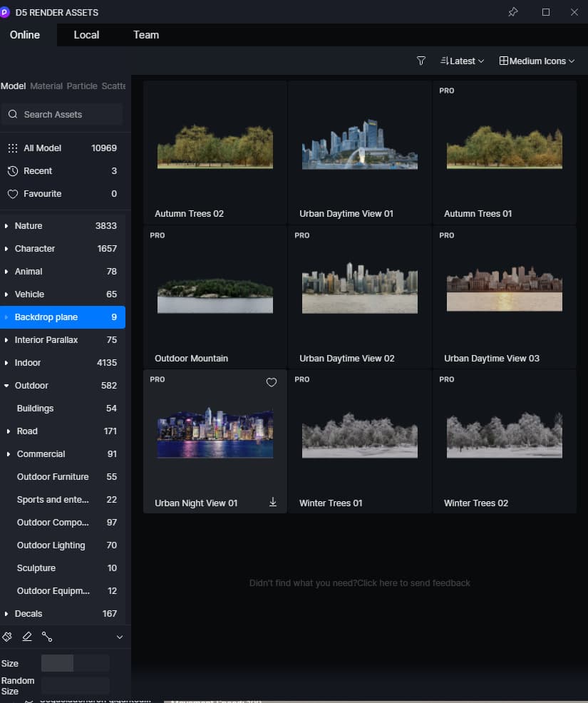This screenshot has height=703, width=588.
Task: Open the Recent assets list
Action: coord(38,171)
